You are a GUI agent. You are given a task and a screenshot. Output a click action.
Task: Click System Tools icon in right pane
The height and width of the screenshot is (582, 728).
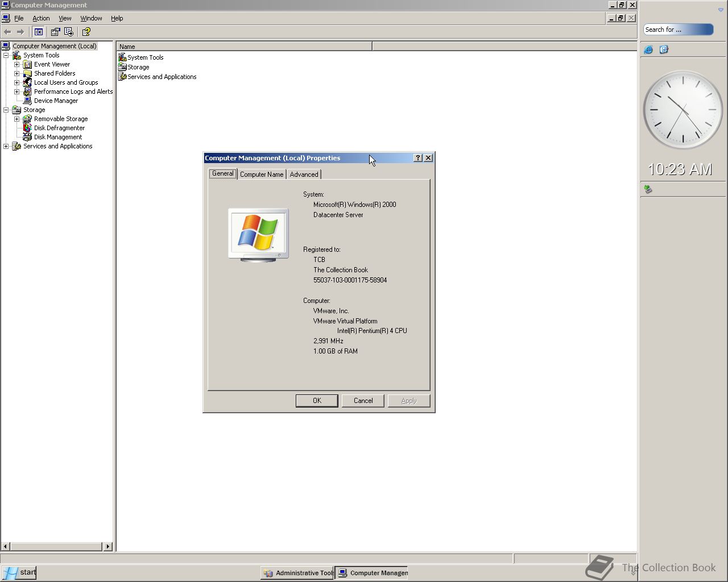pyautogui.click(x=122, y=57)
